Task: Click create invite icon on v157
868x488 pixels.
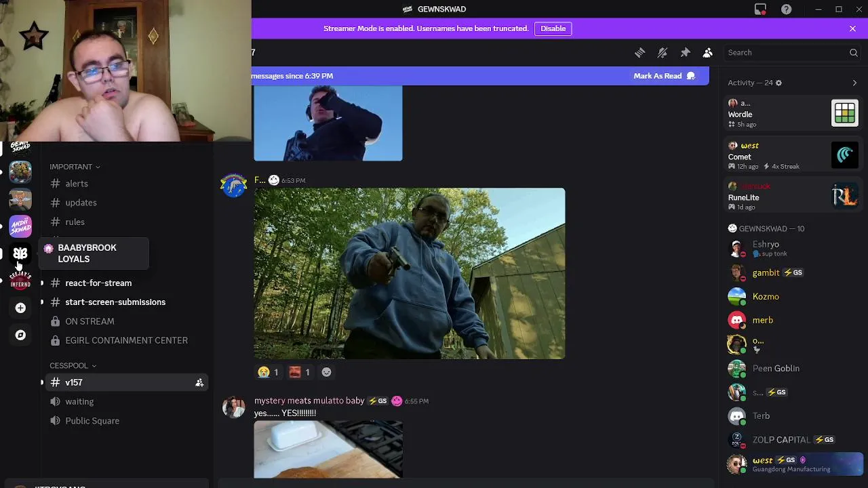Action: [199, 383]
